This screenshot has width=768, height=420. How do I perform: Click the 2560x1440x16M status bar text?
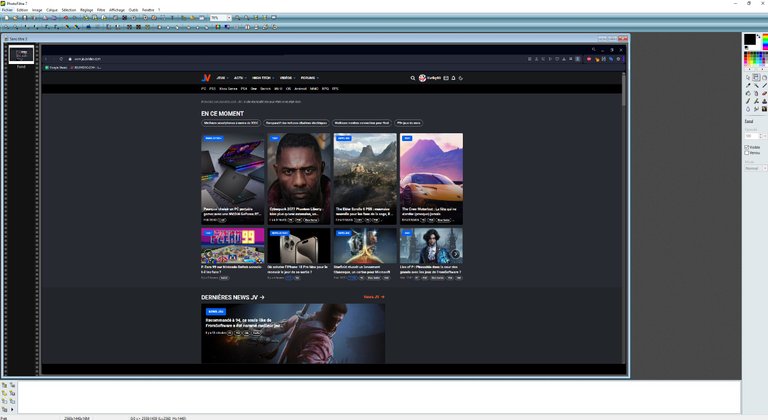tap(76, 418)
